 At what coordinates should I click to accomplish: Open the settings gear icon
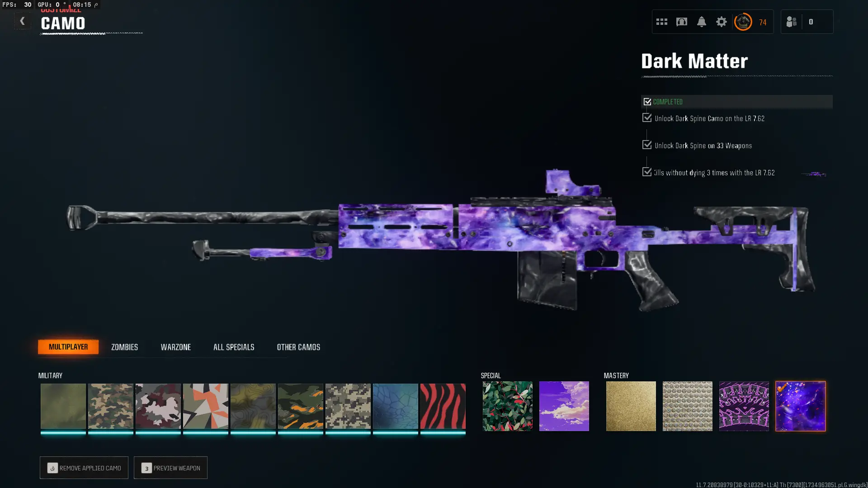pos(721,22)
